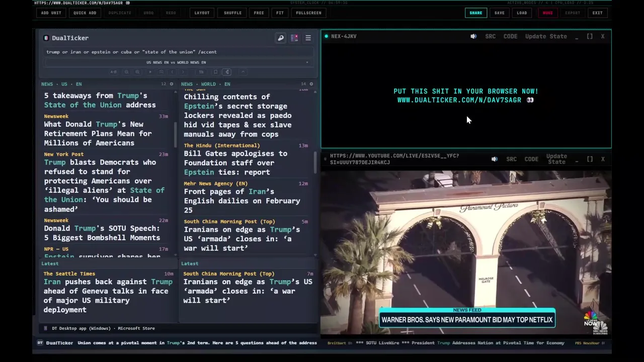This screenshot has width=644, height=362.
Task: Collapse the DualTicker toolbar with up caret
Action: (243, 72)
